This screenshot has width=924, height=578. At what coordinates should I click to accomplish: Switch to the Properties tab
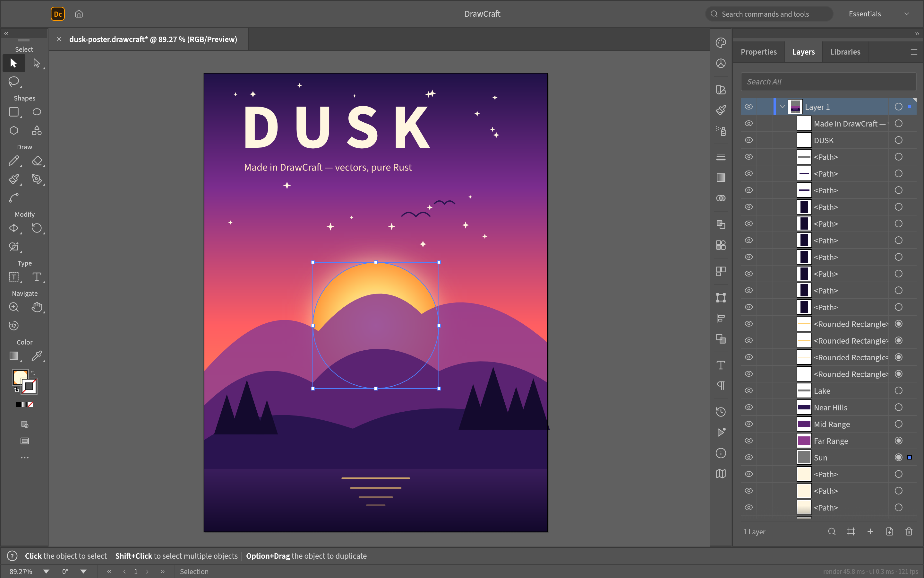(759, 52)
